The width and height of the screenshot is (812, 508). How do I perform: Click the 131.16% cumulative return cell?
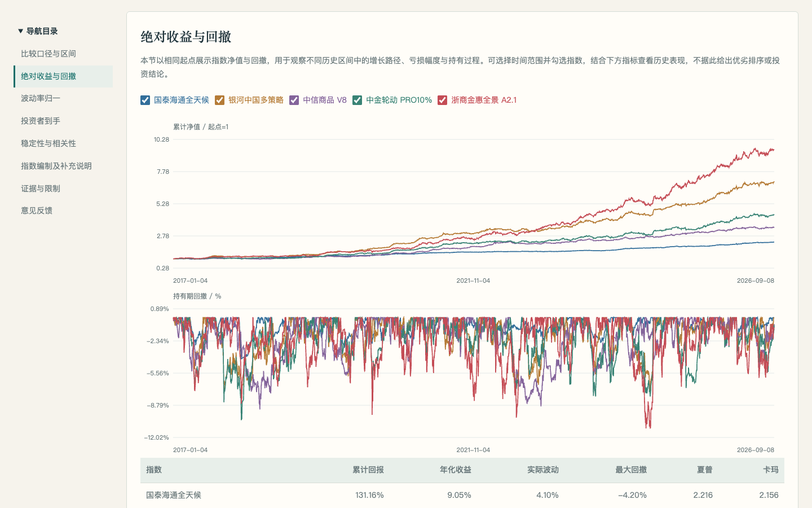[369, 495]
